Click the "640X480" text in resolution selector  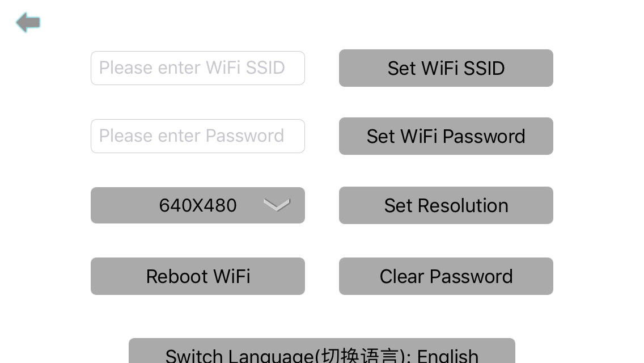pos(198,205)
